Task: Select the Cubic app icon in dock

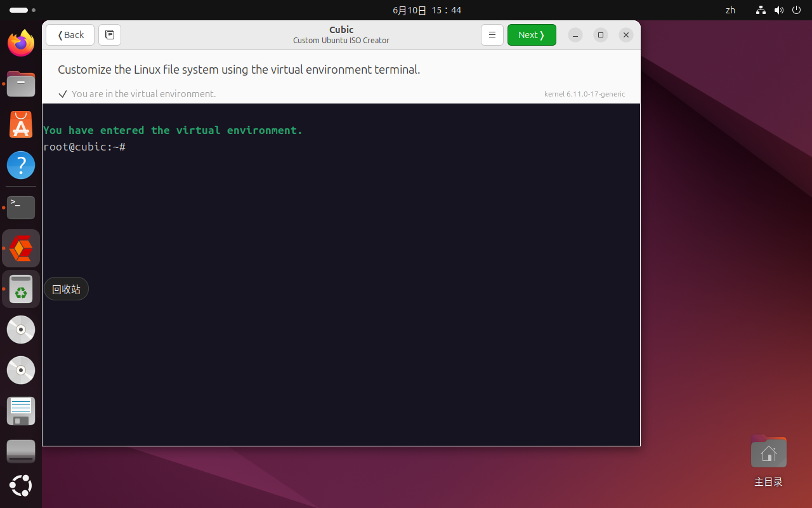Action: coord(21,248)
